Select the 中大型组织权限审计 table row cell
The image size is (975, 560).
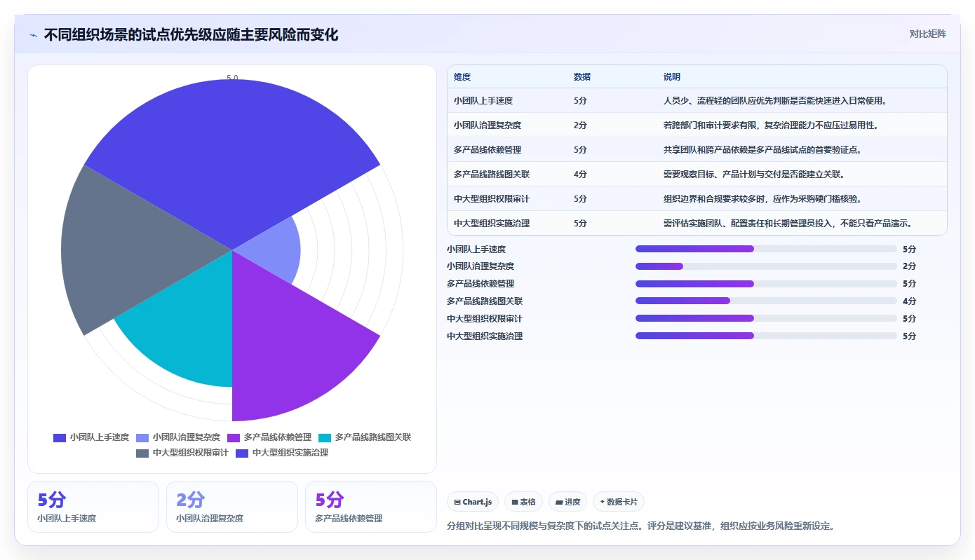pos(492,199)
